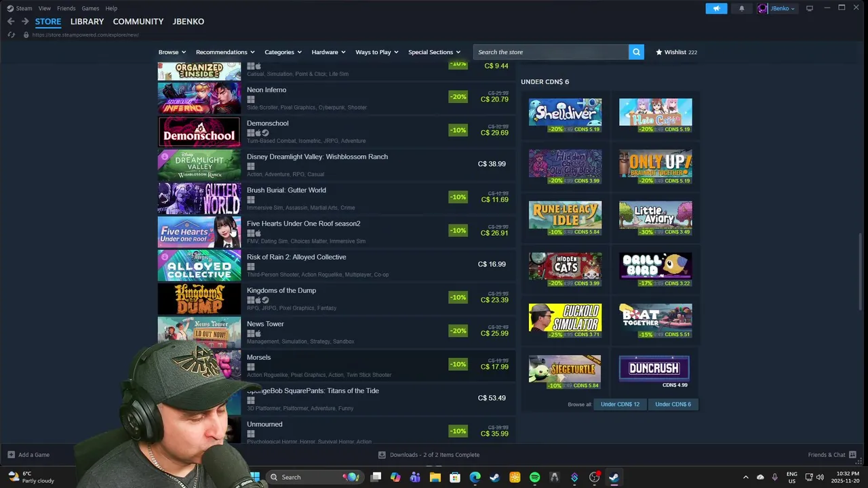868x488 pixels.
Task: Click the Add a Game plus icon
Action: pos(11,455)
